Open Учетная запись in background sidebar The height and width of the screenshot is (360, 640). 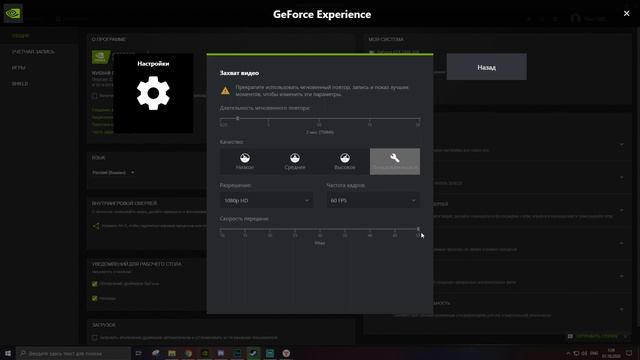pyautogui.click(x=33, y=52)
